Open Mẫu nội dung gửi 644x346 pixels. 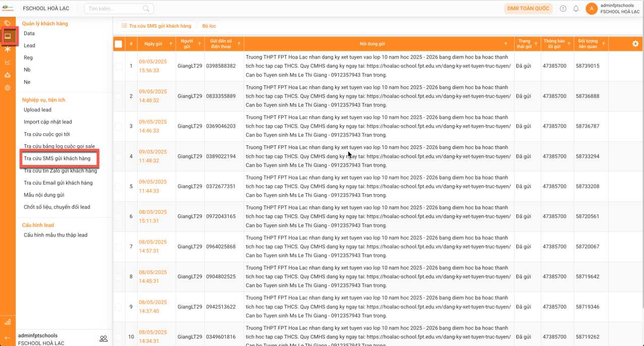44,195
